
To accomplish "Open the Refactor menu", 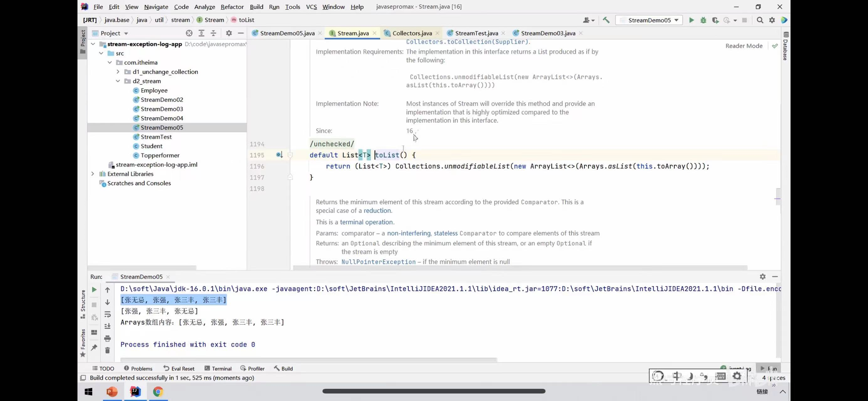I will tap(232, 7).
